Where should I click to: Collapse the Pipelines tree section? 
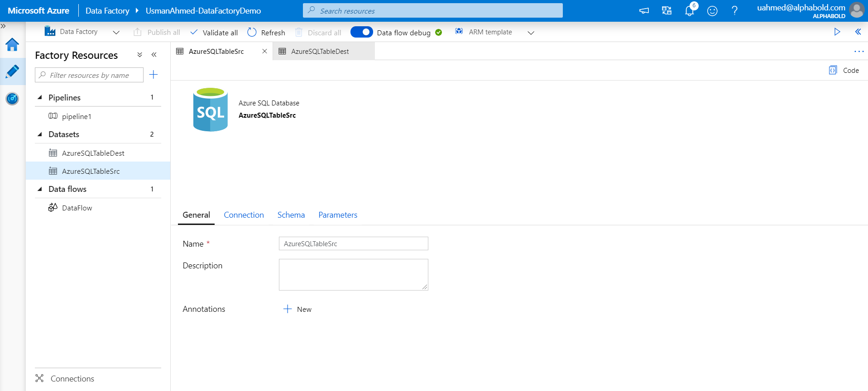[40, 97]
